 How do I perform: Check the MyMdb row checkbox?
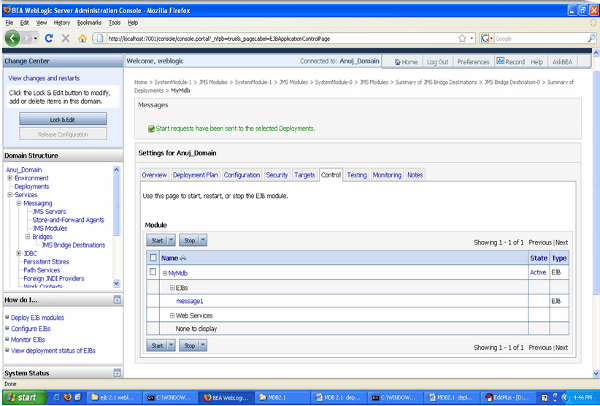click(x=153, y=272)
